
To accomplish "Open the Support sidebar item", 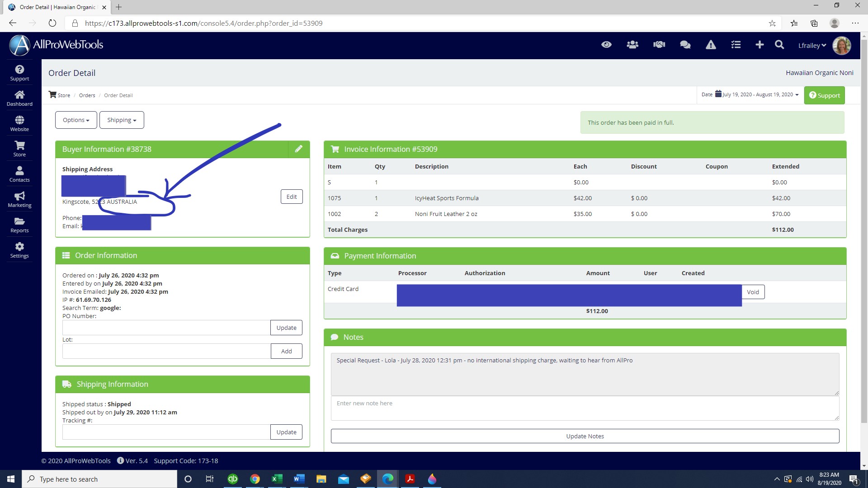I will pyautogui.click(x=19, y=73).
